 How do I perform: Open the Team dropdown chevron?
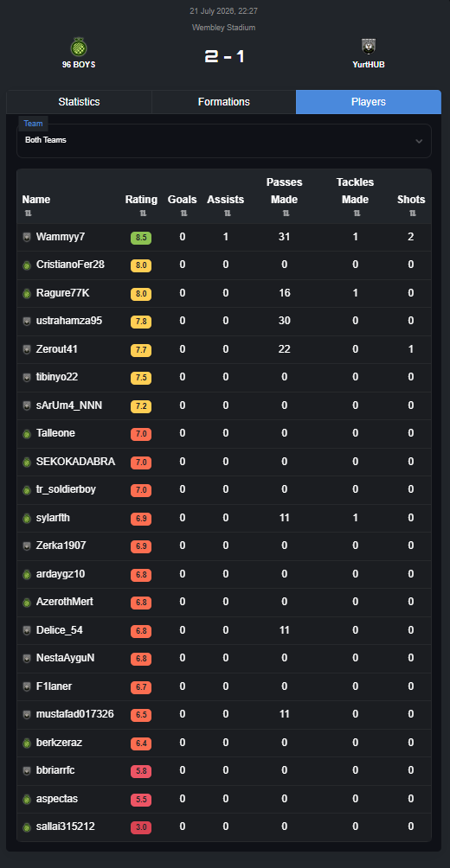point(419,141)
